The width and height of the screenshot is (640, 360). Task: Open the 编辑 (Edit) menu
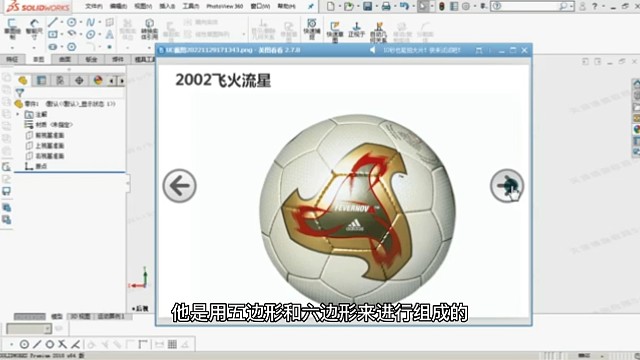(118, 6)
